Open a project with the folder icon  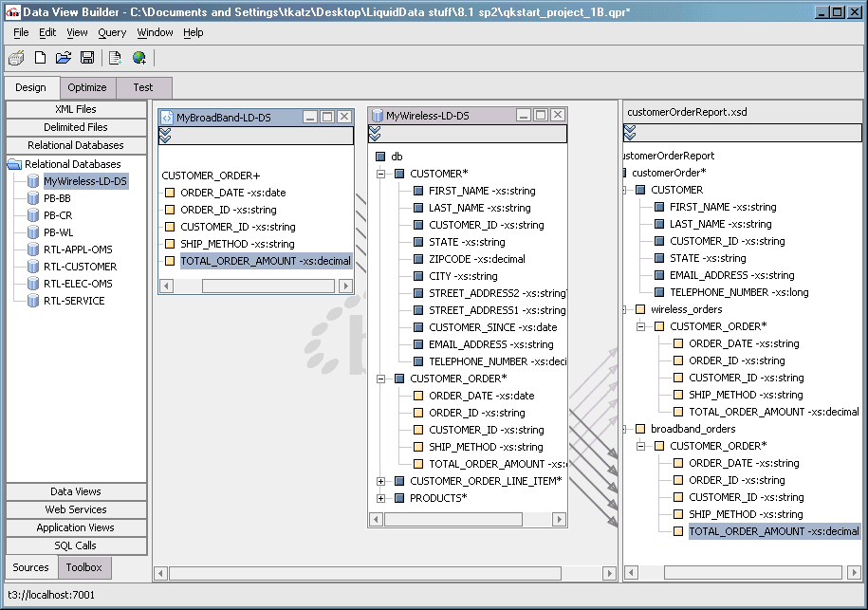tap(64, 58)
